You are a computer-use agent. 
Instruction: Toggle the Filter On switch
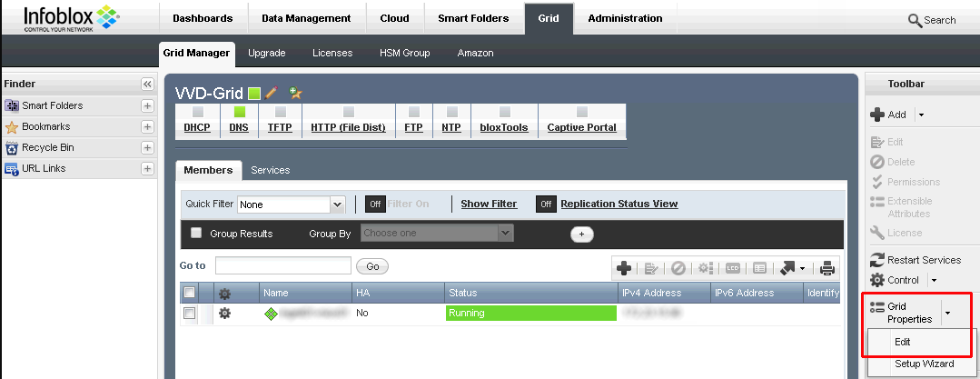tap(375, 204)
